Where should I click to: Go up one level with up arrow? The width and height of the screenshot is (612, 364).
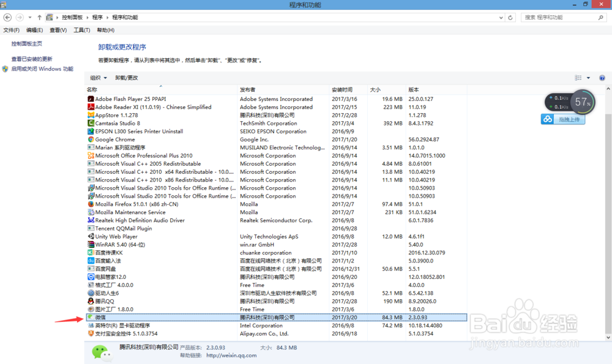point(39,17)
